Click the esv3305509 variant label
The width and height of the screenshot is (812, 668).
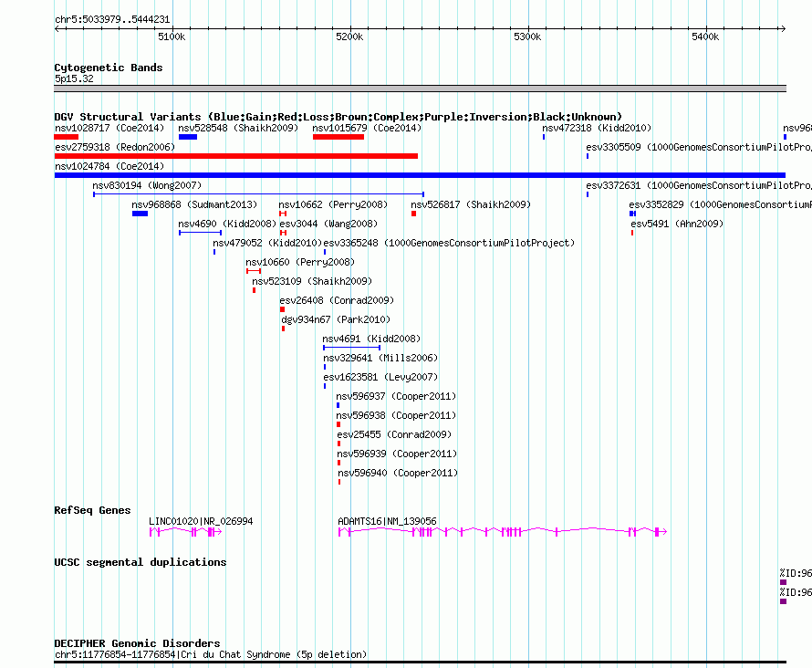[699, 147]
